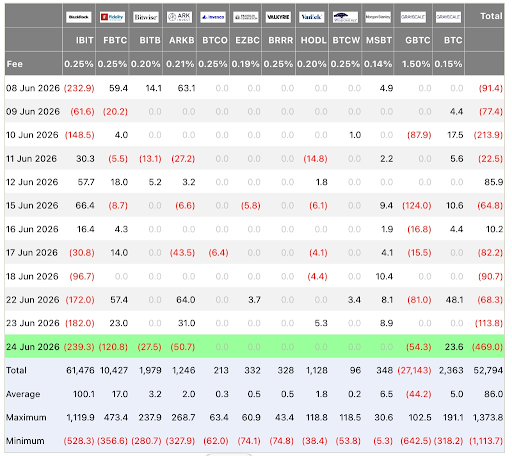
Task: Click the Bitwise logo above BITB
Action: (146, 17)
